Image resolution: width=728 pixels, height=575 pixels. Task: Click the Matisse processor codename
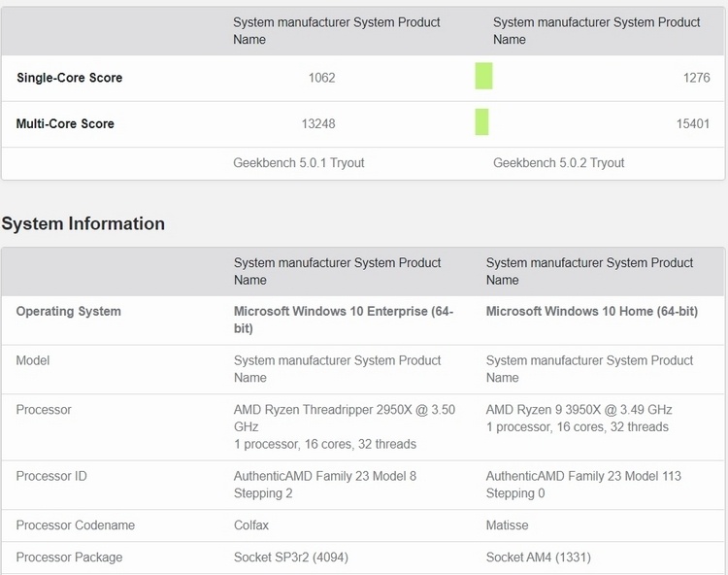(507, 525)
